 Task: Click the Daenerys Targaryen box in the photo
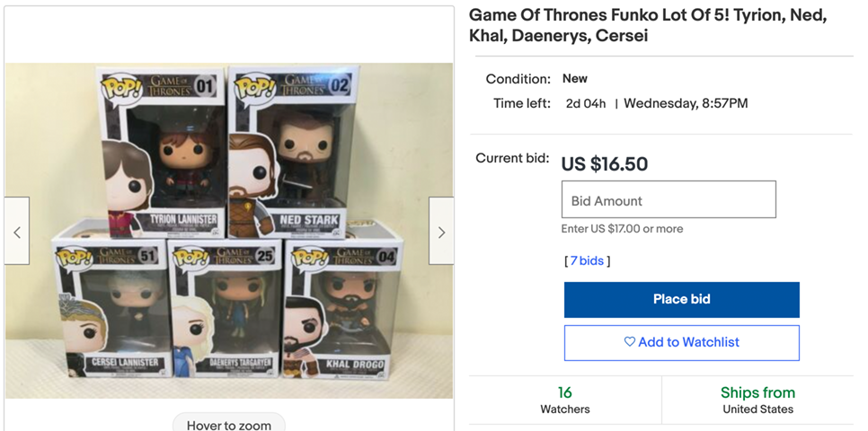(x=225, y=310)
